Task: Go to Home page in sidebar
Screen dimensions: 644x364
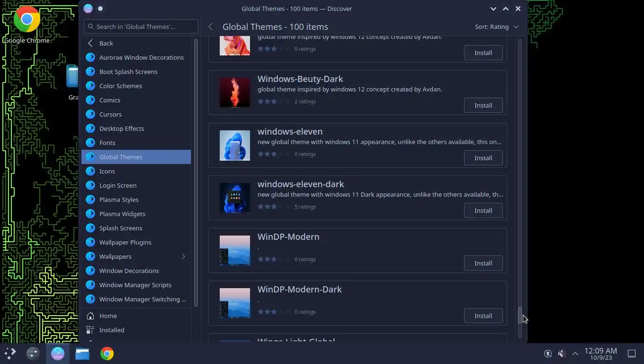Action: (x=136, y=316)
